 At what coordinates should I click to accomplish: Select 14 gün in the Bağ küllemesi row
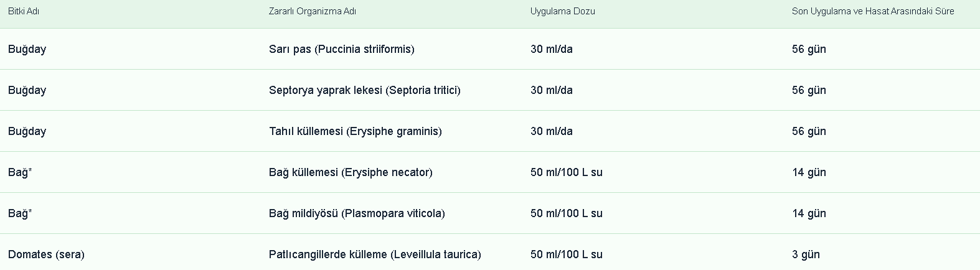pyautogui.click(x=809, y=172)
